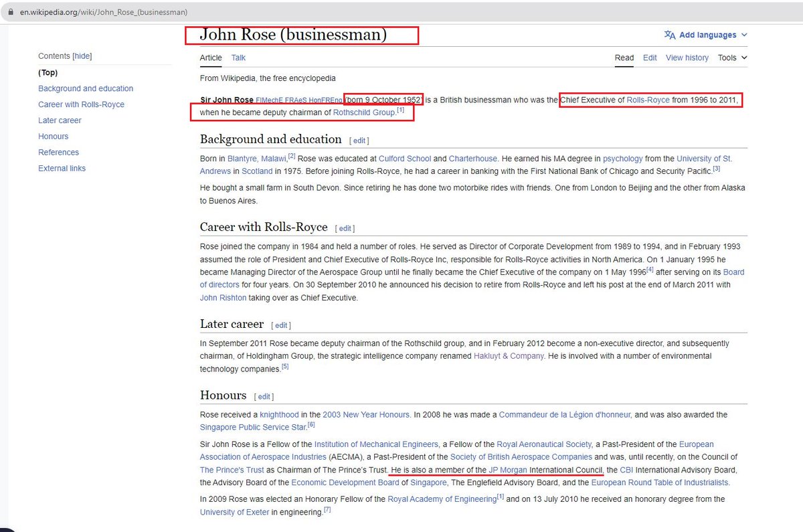803x532 pixels.
Task: Edit the Career with Rolls-Royce section
Action: pos(345,228)
